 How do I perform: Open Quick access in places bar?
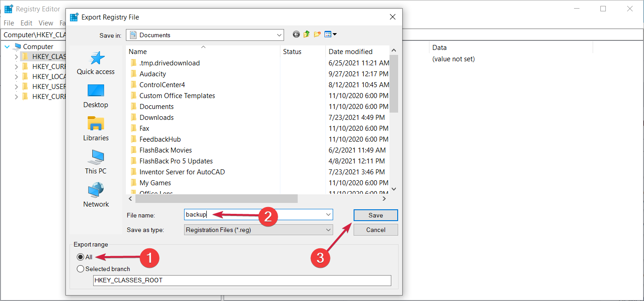(x=95, y=63)
